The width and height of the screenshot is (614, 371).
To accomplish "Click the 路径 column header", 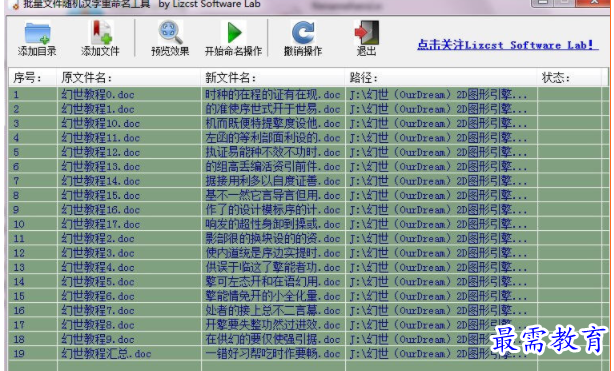I will click(441, 78).
